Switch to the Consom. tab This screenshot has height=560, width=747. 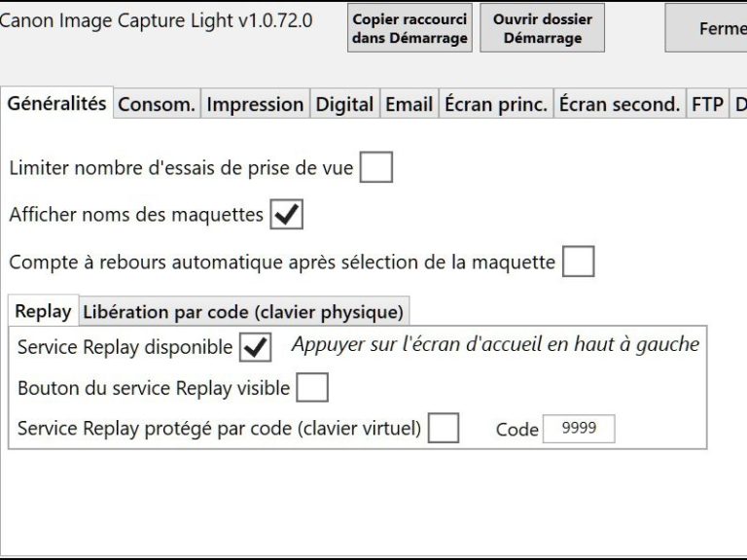coord(157,105)
